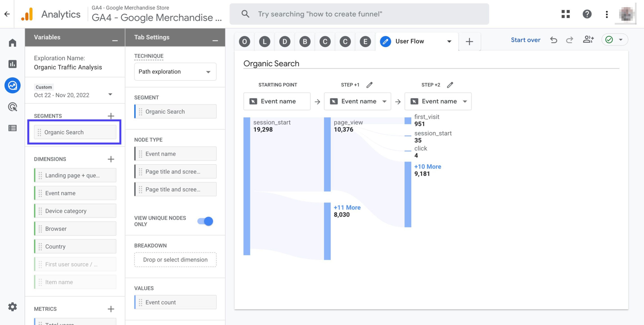The image size is (644, 325).
Task: Select the Item name dimension
Action: click(75, 282)
